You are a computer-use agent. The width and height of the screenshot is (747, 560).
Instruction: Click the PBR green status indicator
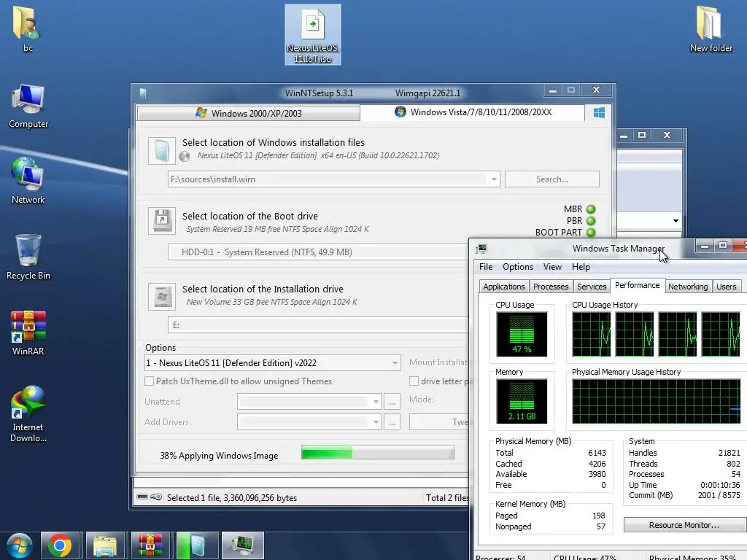click(x=591, y=220)
